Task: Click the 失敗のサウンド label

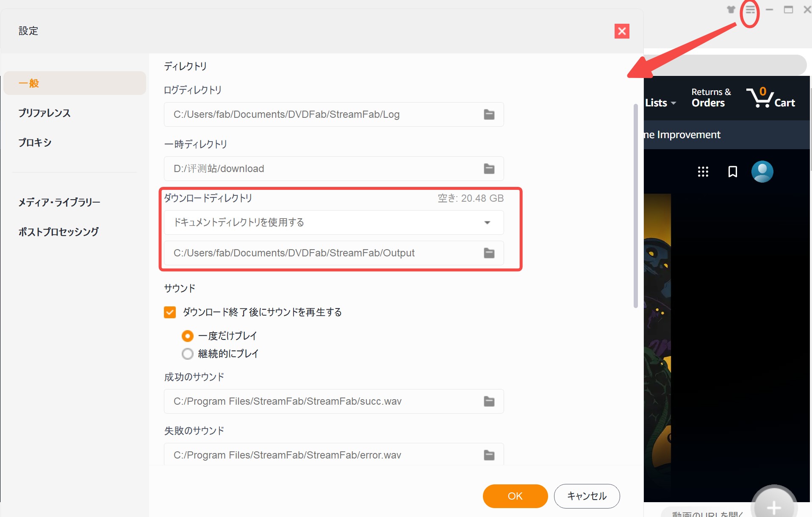Action: (194, 431)
